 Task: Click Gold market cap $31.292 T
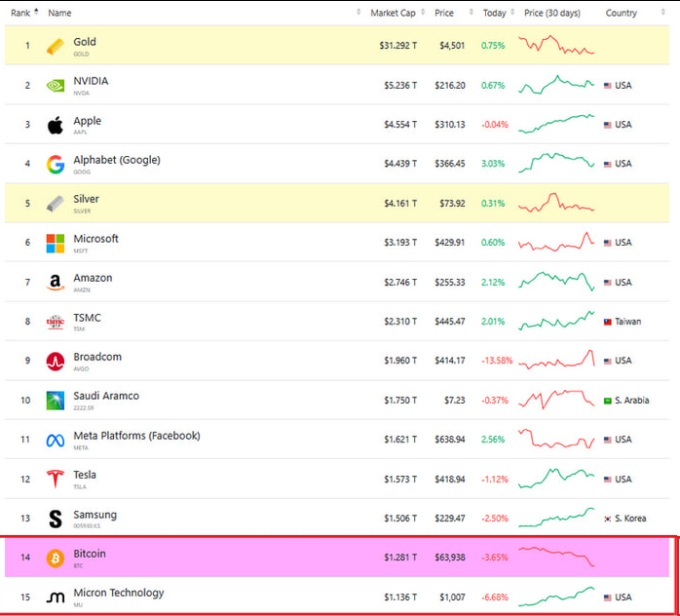[398, 46]
